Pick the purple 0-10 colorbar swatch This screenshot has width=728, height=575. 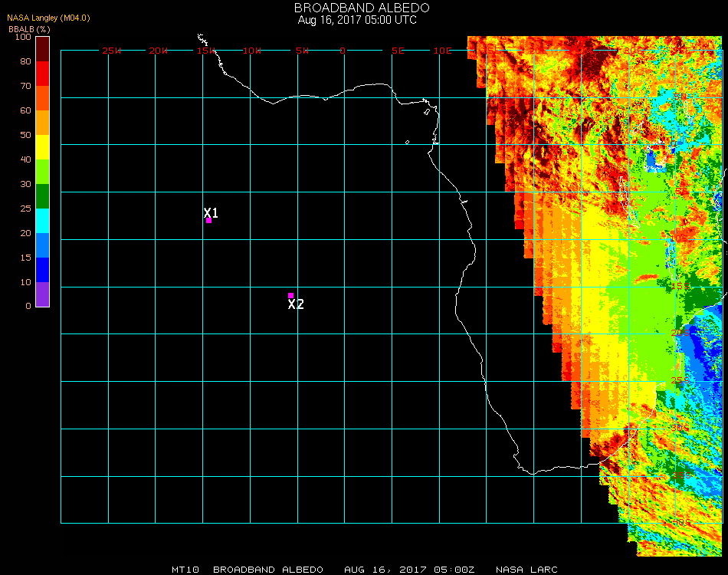click(43, 294)
